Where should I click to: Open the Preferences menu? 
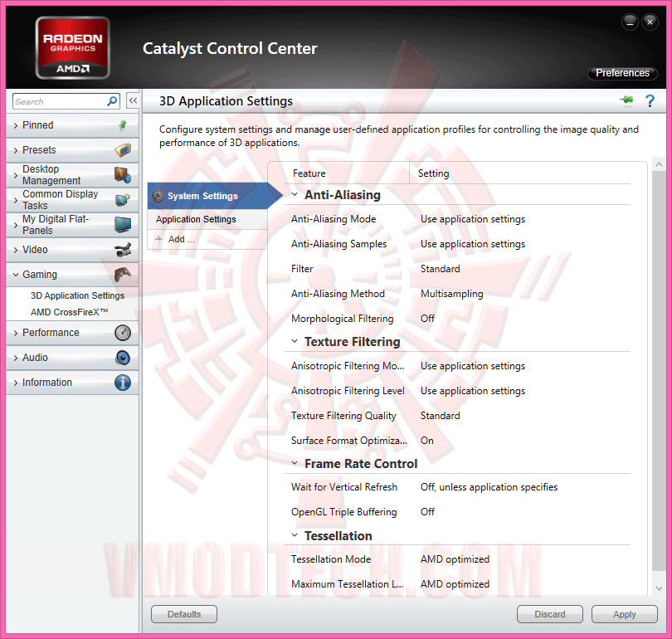622,73
